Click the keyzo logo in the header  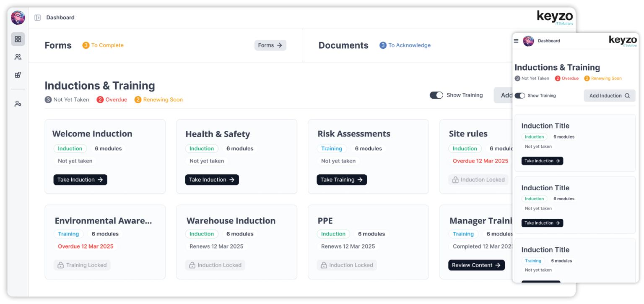click(554, 17)
